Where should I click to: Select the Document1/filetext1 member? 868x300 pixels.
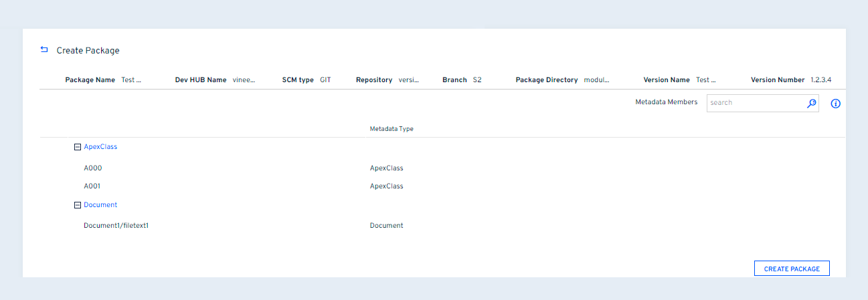pos(116,226)
